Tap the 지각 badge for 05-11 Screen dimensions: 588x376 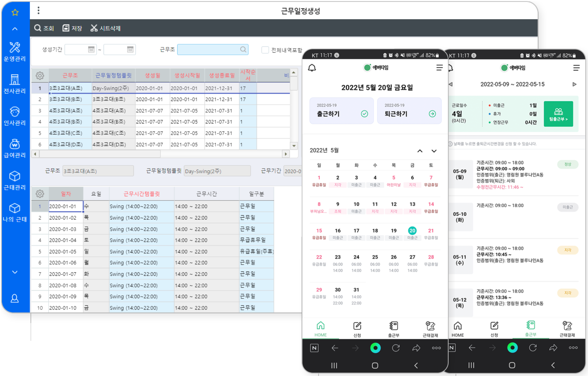pos(568,250)
